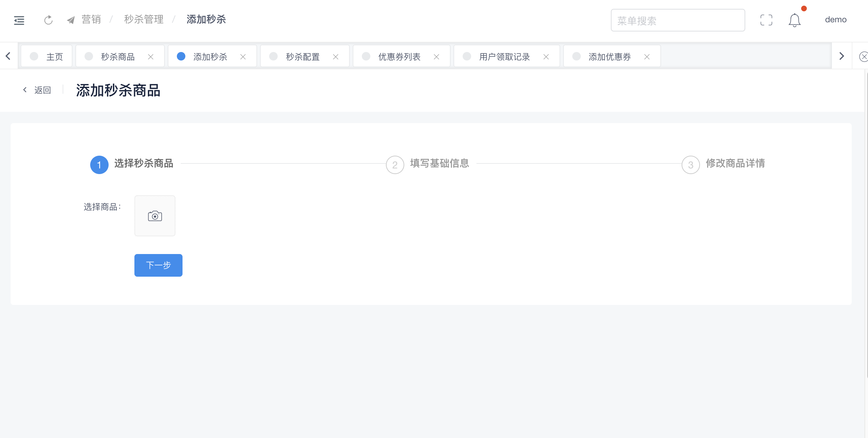
Task: Click the camera icon to select product
Action: click(x=155, y=216)
